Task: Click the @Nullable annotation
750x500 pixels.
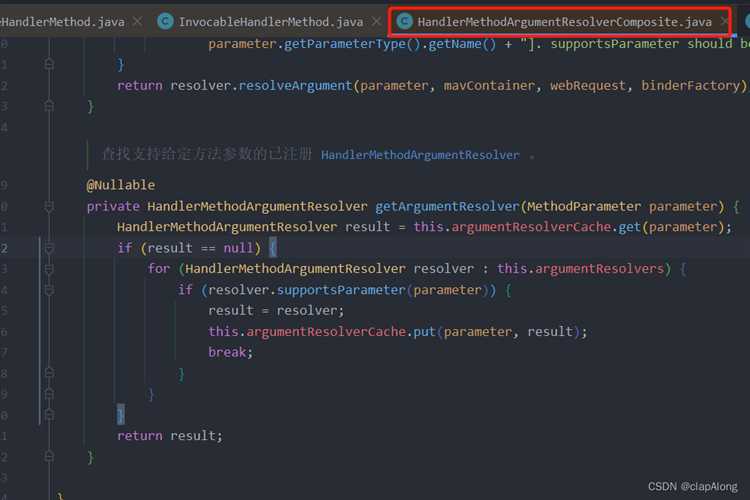Action: click(x=121, y=185)
